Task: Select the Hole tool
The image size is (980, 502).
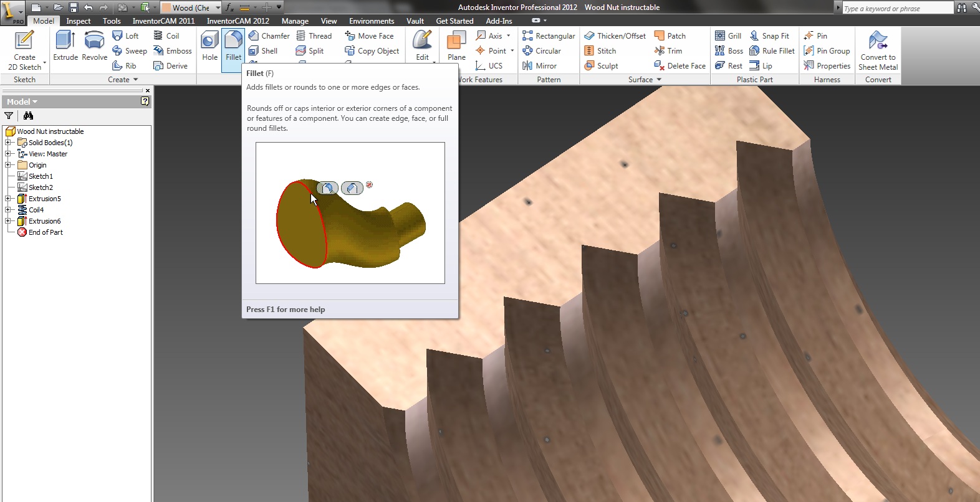Action: coord(210,46)
